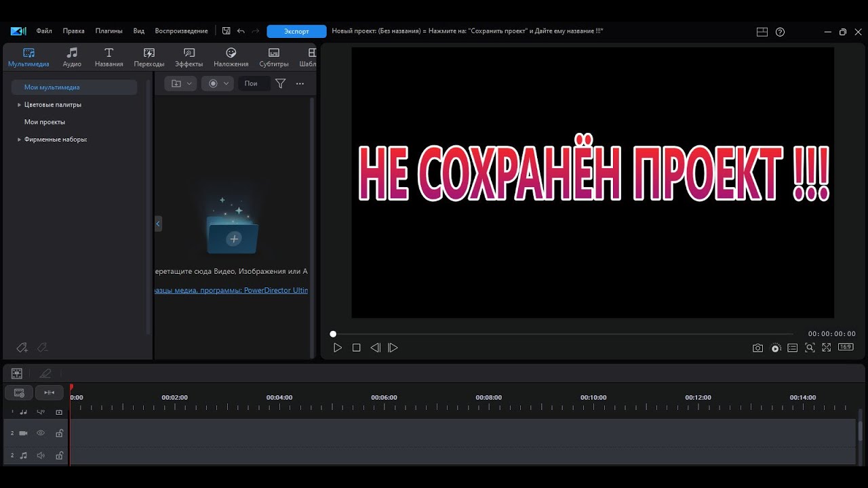
Task: Click the timeline edit pencil icon
Action: pyautogui.click(x=45, y=373)
